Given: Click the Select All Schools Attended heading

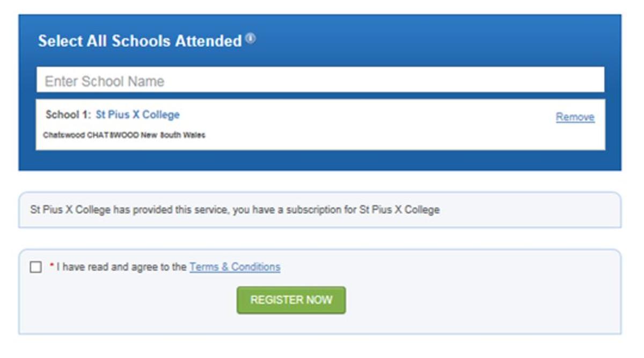Looking at the screenshot, I should pos(140,41).
